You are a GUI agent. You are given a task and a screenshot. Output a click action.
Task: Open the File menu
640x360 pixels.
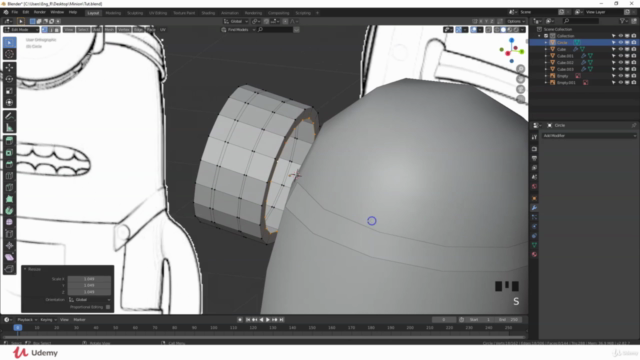pos(15,13)
